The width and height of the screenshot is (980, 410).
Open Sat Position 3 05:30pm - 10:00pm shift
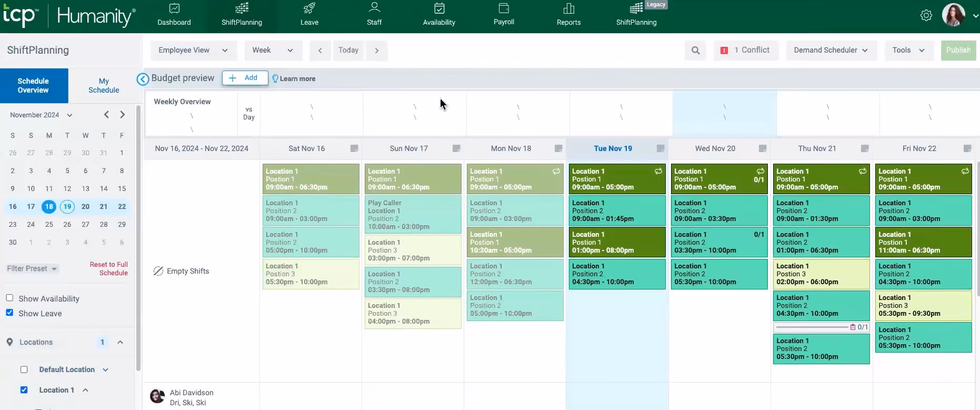pyautogui.click(x=311, y=274)
